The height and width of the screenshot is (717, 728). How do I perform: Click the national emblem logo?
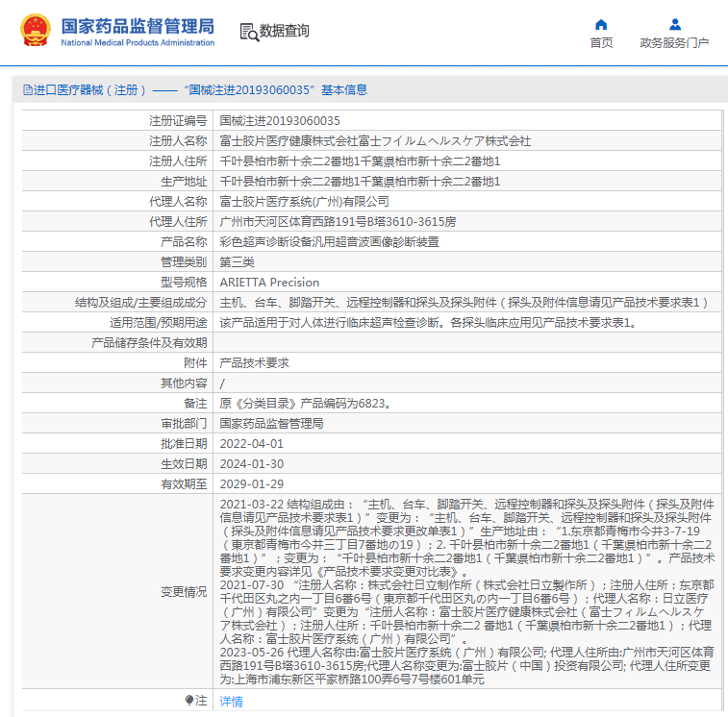(36, 31)
